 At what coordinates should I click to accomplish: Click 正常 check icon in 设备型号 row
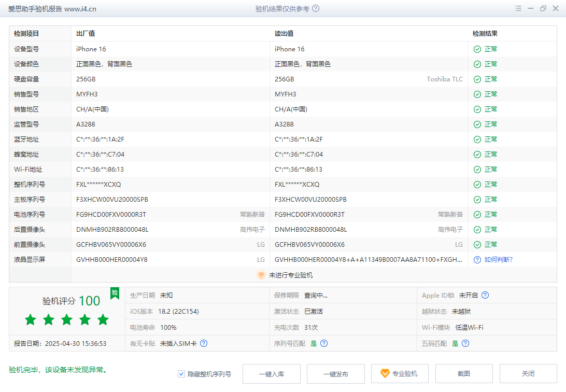pyautogui.click(x=477, y=49)
